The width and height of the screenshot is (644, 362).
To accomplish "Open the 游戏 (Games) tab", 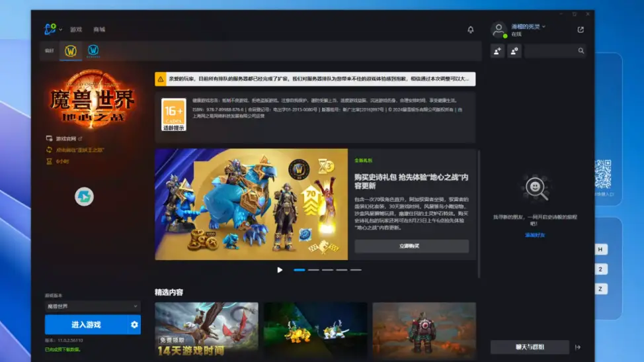I will 76,30.
